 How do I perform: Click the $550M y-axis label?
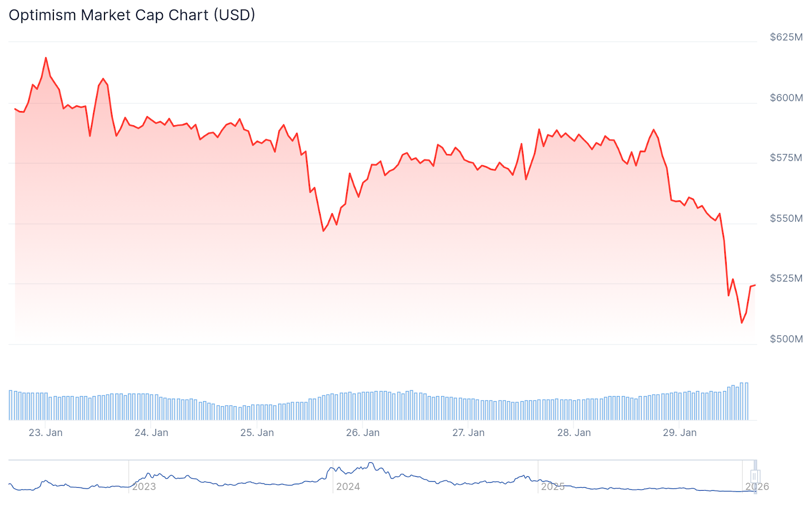[x=786, y=219]
